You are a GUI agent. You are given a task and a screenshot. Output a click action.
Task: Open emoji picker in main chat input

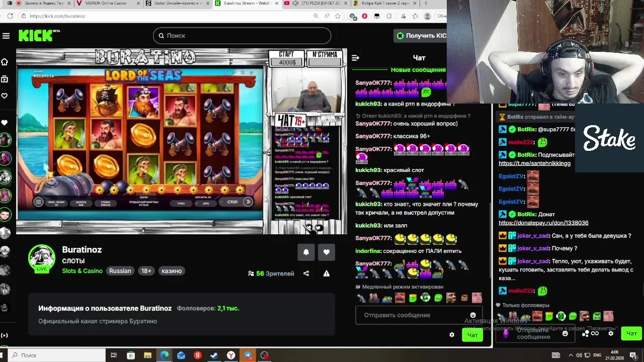[473, 315]
